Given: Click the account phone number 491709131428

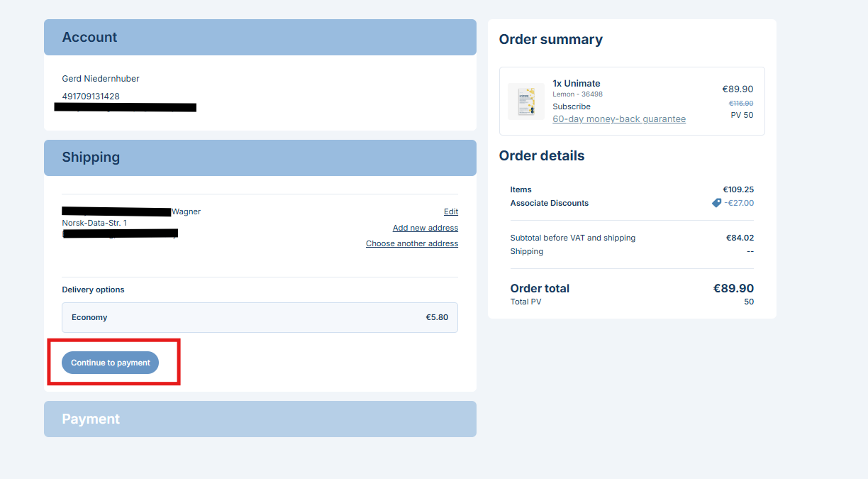Looking at the screenshot, I should point(91,97).
